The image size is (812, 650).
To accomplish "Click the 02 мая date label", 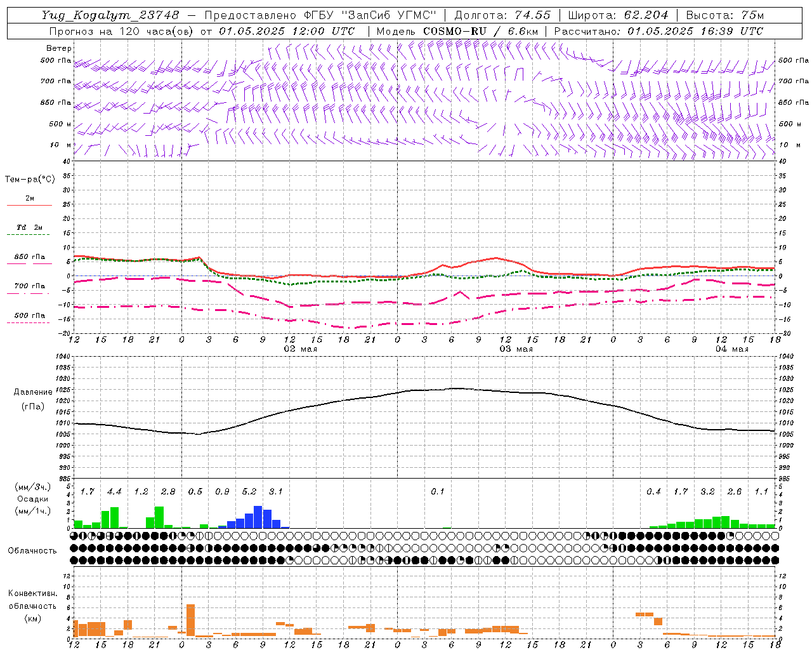I will click(x=301, y=349).
